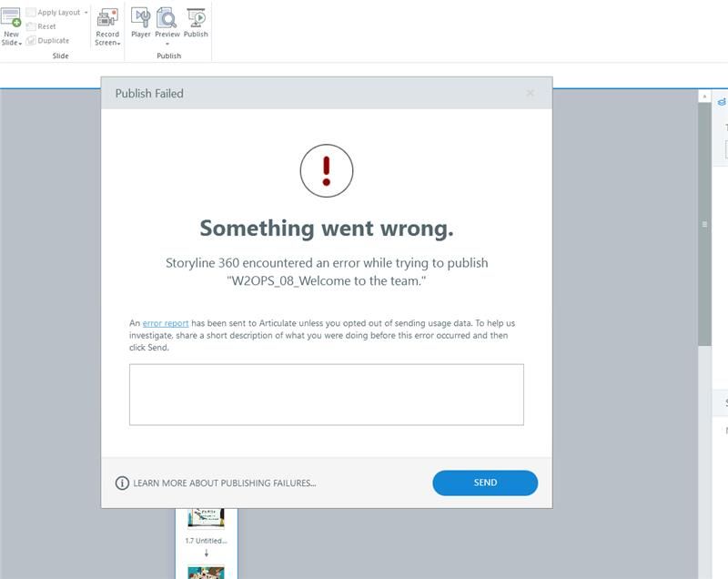Click the Something went wrong heading
Image resolution: width=728 pixels, height=579 pixels.
tap(327, 229)
